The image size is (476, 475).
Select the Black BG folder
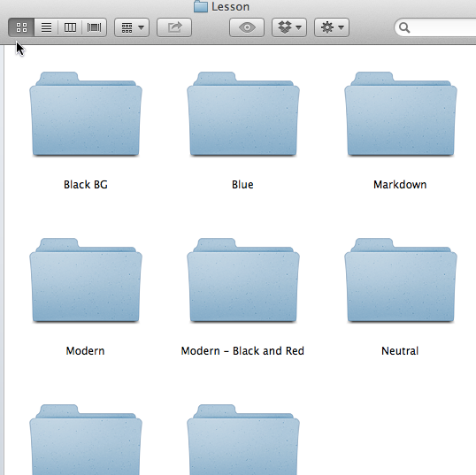86,114
